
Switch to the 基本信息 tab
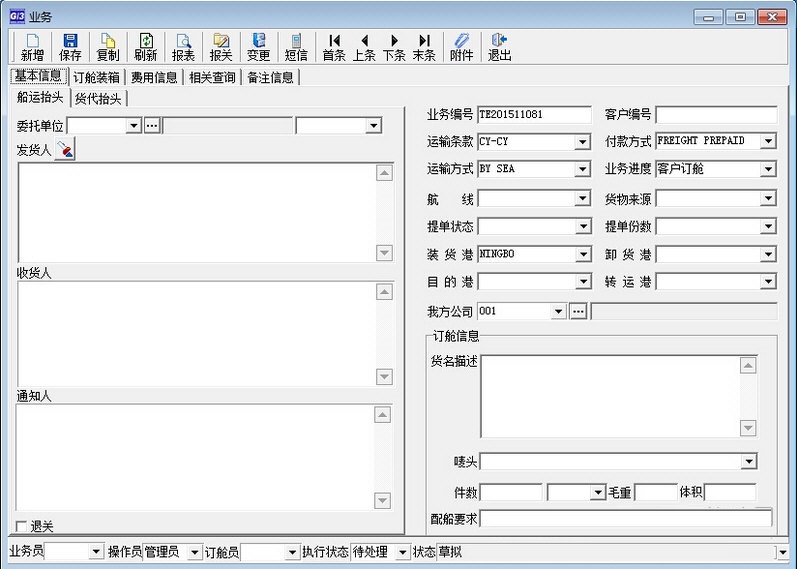(x=38, y=76)
